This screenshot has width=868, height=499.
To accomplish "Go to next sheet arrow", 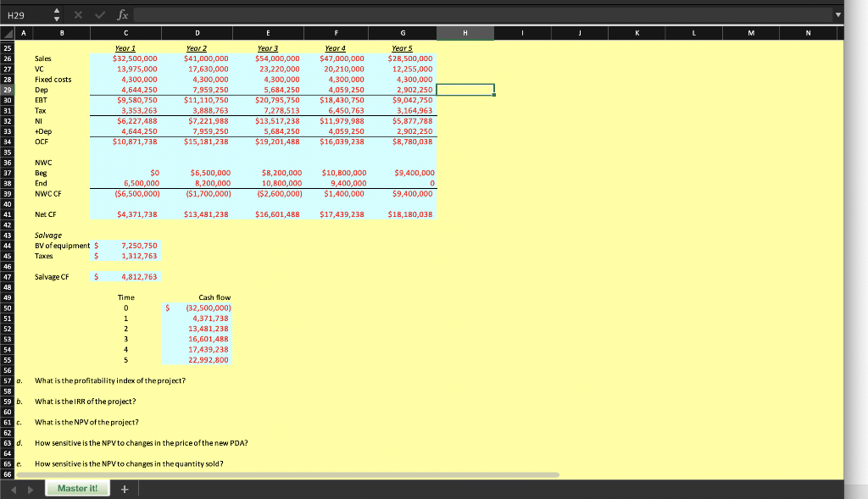I will click(31, 490).
